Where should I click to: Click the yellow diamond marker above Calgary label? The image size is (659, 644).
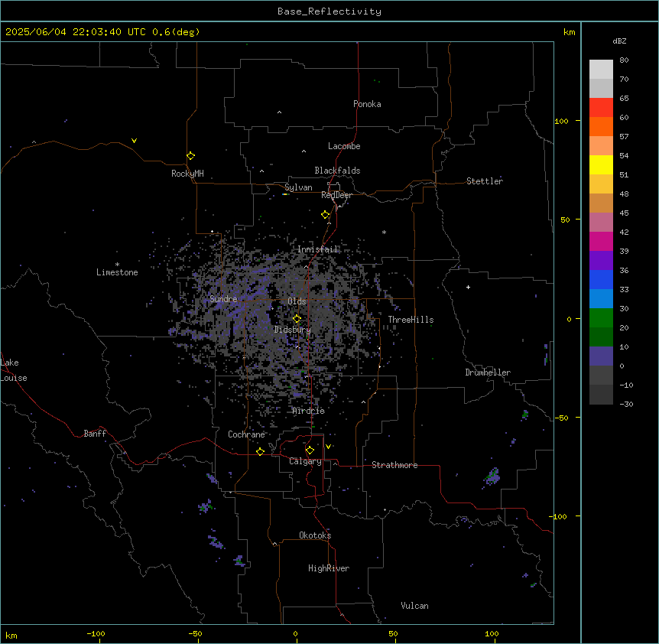[x=310, y=450]
